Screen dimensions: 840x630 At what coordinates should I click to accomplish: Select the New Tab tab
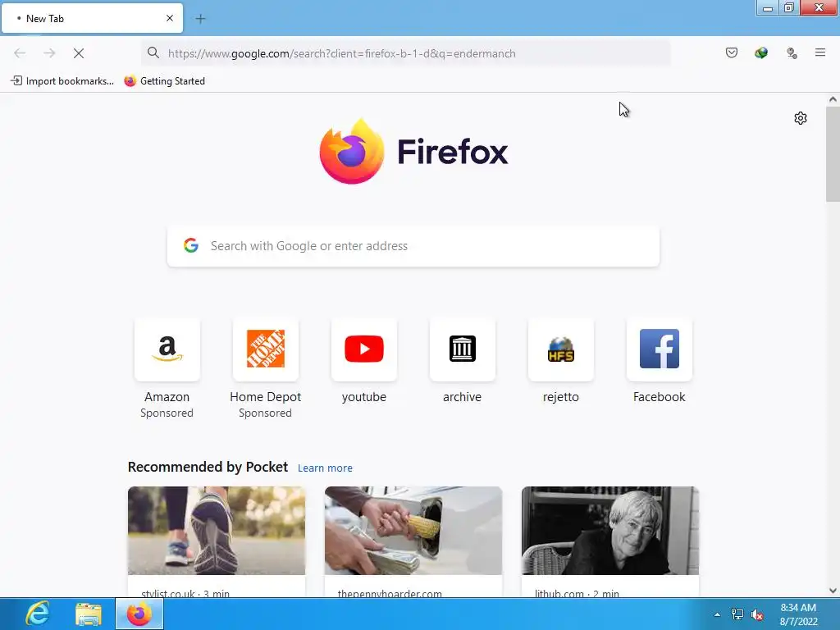pyautogui.click(x=92, y=18)
